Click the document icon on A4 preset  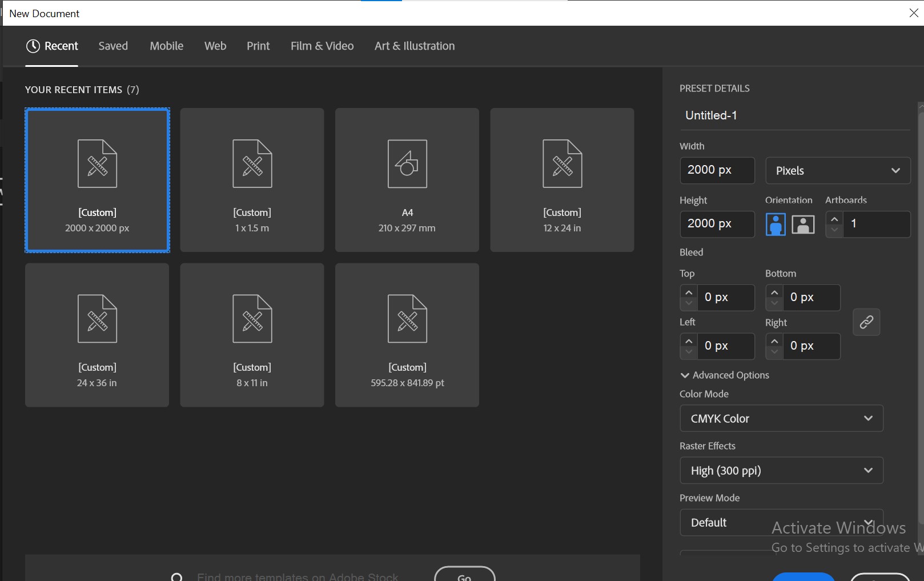click(x=407, y=164)
